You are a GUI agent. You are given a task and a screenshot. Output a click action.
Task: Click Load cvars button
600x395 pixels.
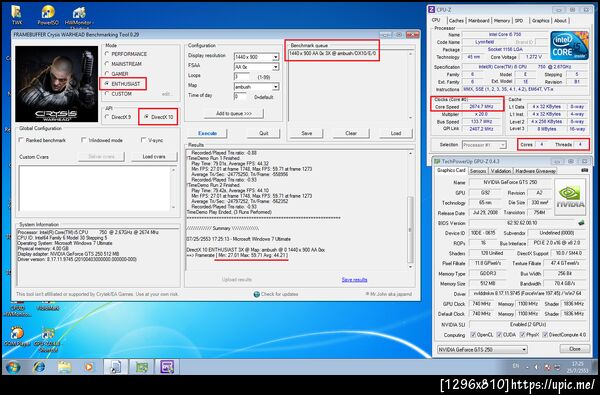tap(154, 157)
